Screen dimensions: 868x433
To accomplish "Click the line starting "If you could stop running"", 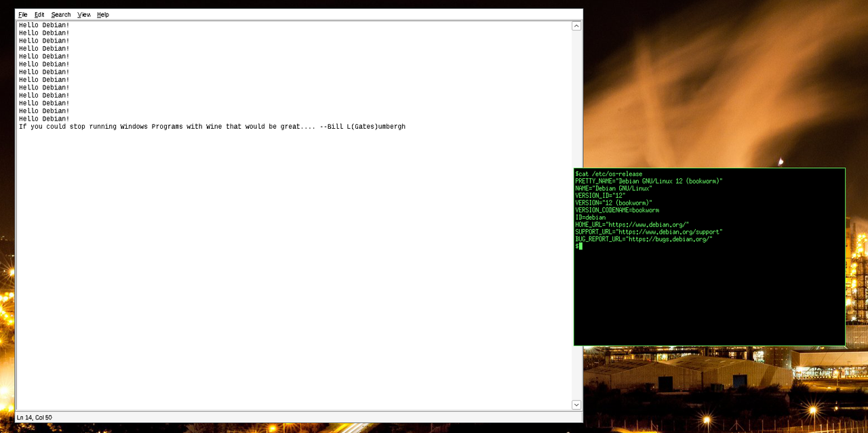I will [x=212, y=127].
